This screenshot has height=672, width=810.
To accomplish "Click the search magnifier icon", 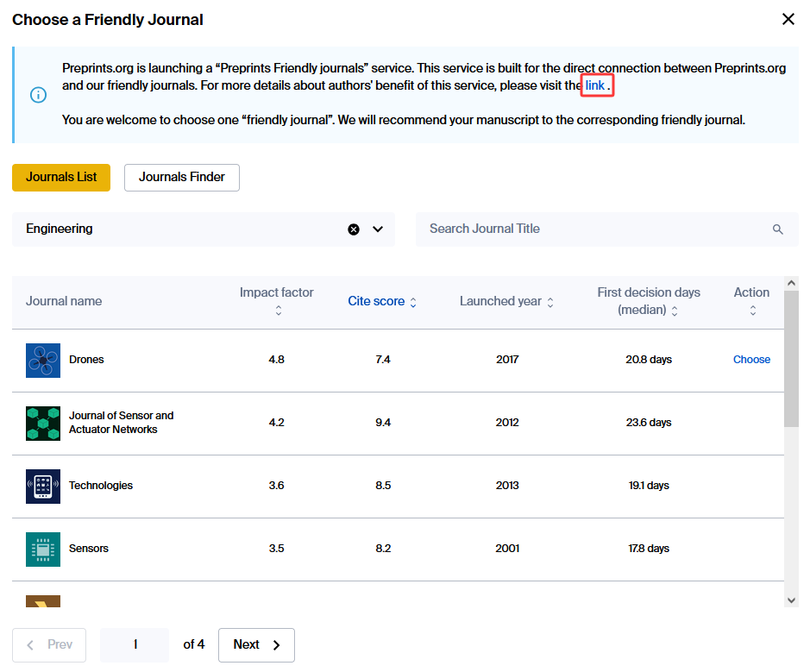I will point(777,229).
